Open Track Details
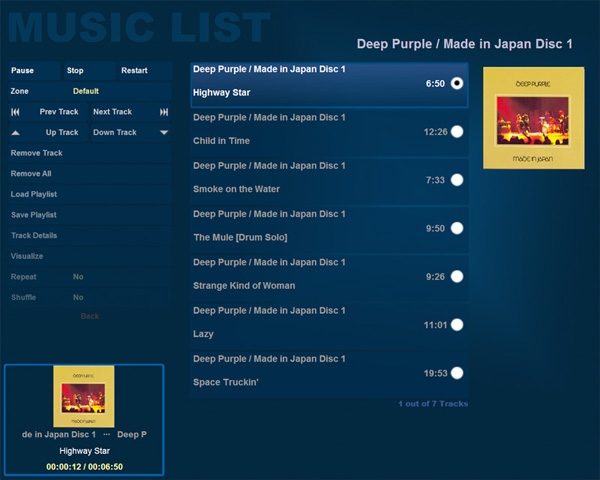 (90, 236)
